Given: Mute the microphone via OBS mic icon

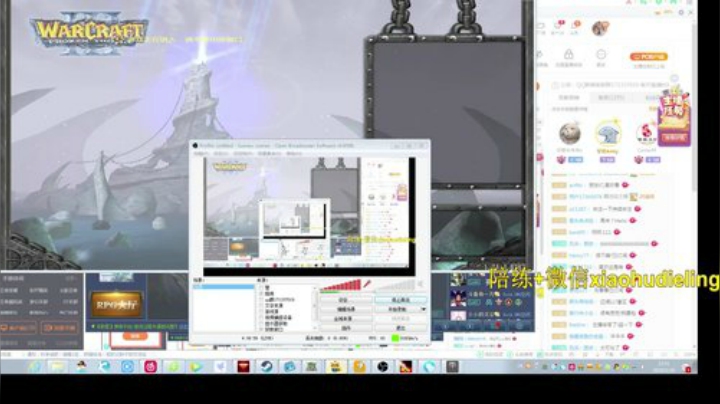Looking at the screenshot, I should (367, 285).
